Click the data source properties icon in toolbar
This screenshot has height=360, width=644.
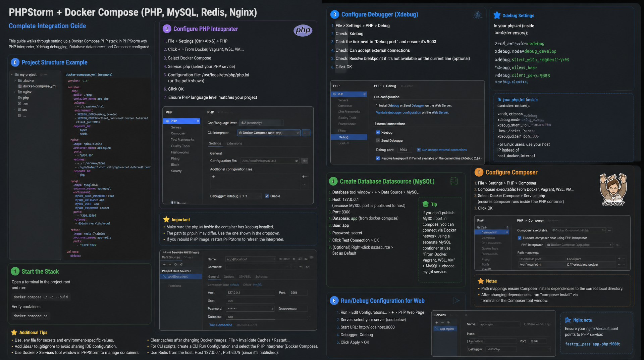[181, 264]
